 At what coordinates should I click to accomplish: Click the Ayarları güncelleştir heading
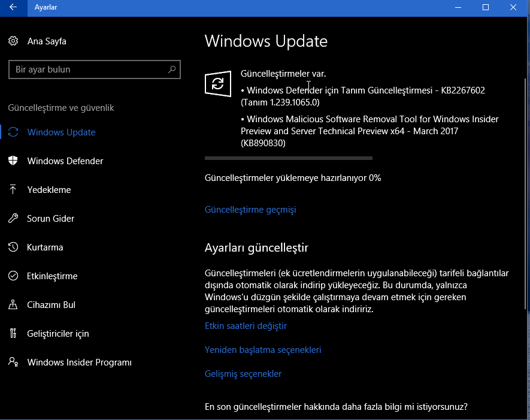pos(256,248)
